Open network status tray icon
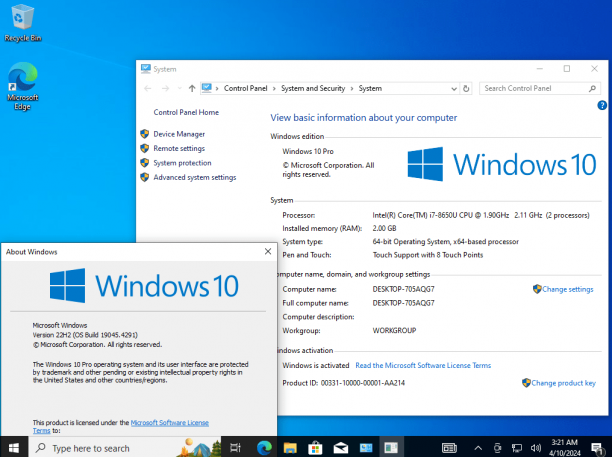 (517, 448)
